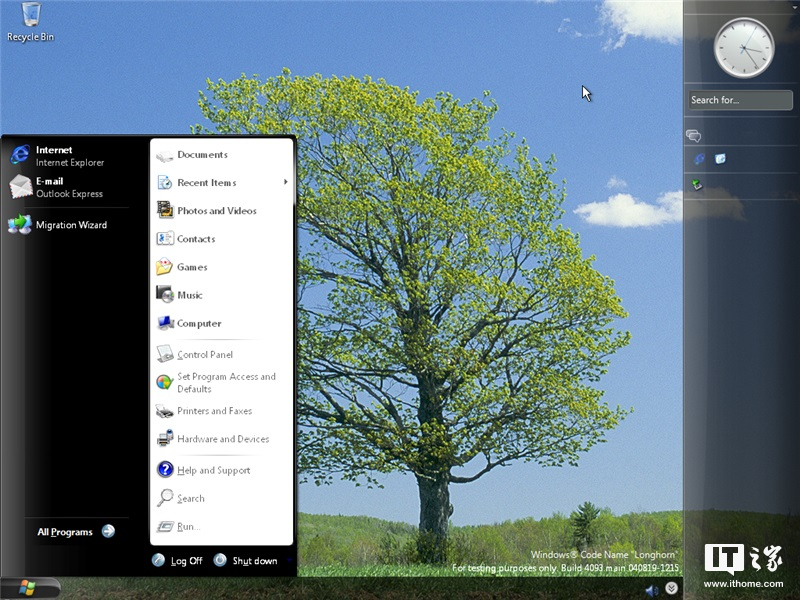Open the Games folder

[x=191, y=267]
